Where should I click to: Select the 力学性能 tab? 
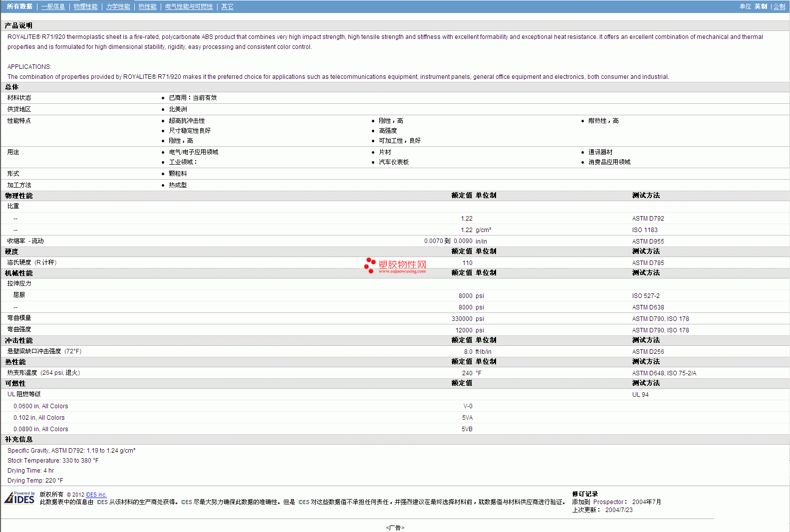[118, 6]
